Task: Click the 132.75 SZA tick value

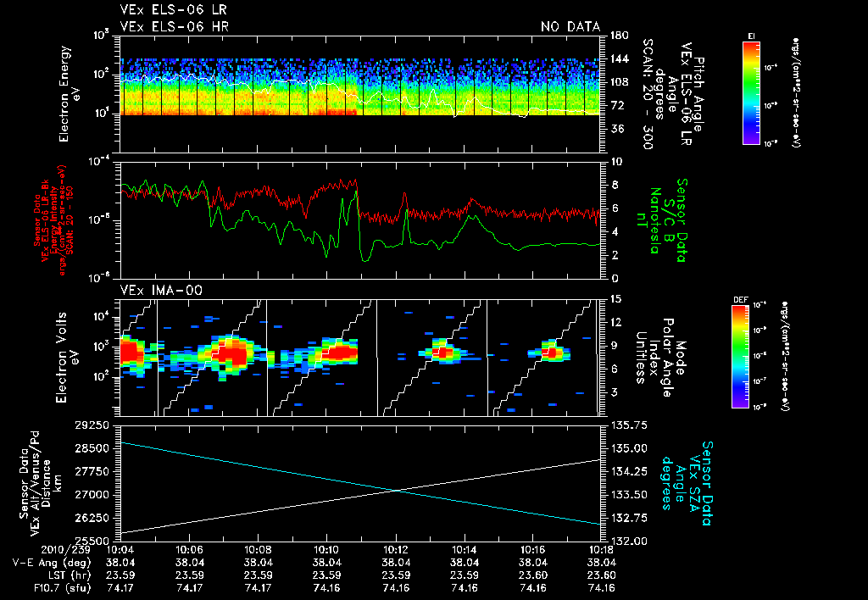Action: pyautogui.click(x=629, y=519)
